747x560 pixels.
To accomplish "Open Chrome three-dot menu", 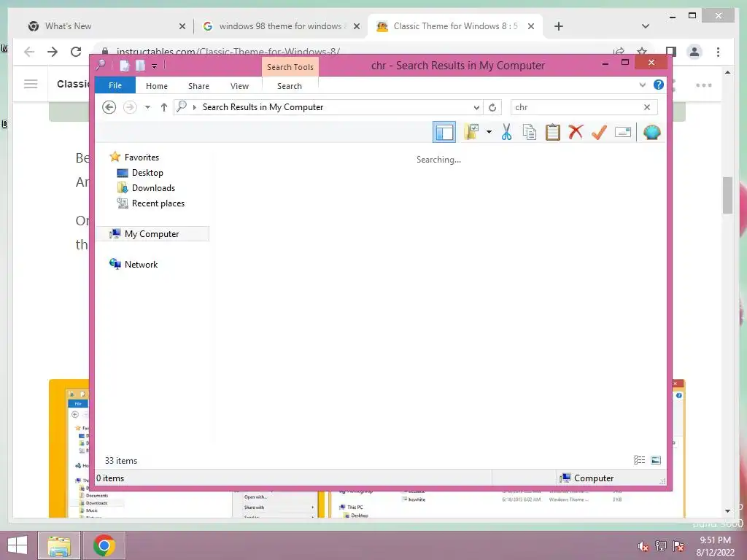I will click(x=718, y=52).
